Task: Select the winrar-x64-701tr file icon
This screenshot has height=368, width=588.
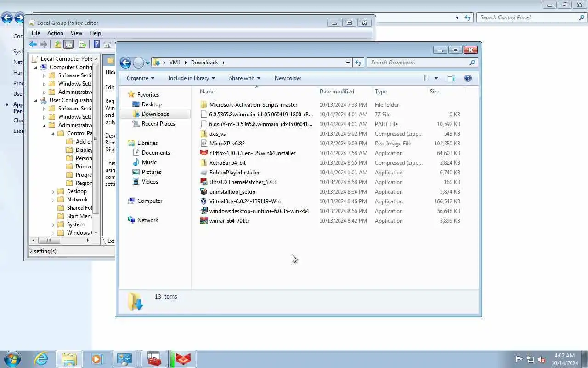Action: [x=204, y=221]
